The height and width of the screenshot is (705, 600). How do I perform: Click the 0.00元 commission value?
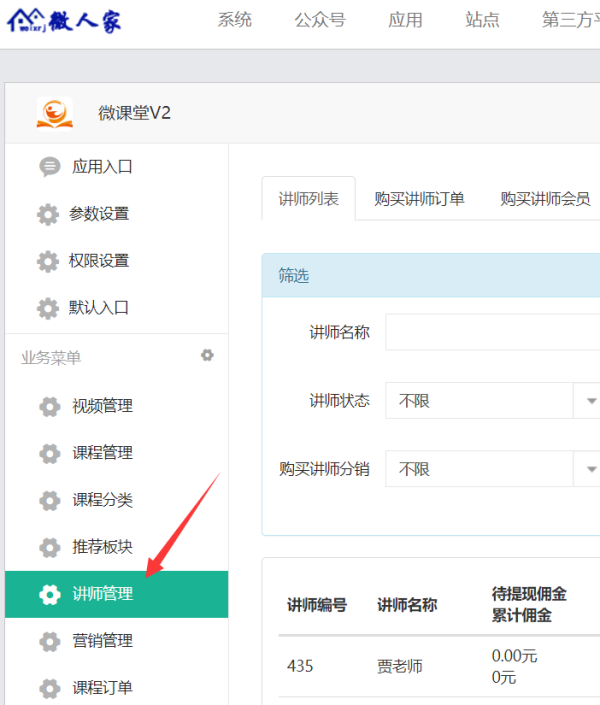coord(515,656)
